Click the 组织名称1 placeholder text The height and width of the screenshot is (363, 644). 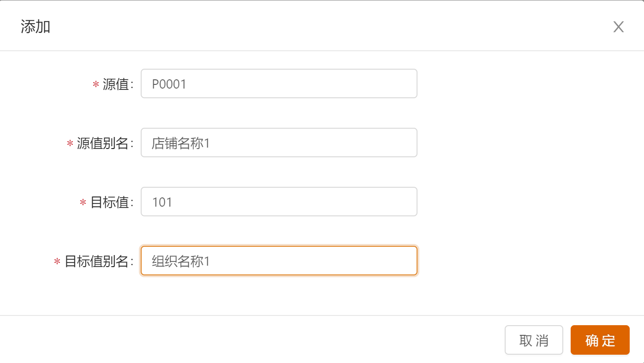(181, 261)
